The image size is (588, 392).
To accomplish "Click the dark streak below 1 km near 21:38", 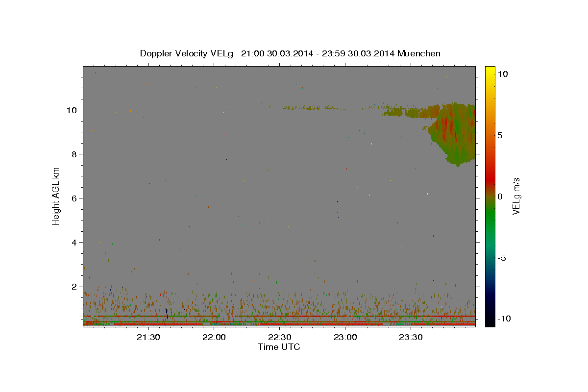I will click(167, 313).
